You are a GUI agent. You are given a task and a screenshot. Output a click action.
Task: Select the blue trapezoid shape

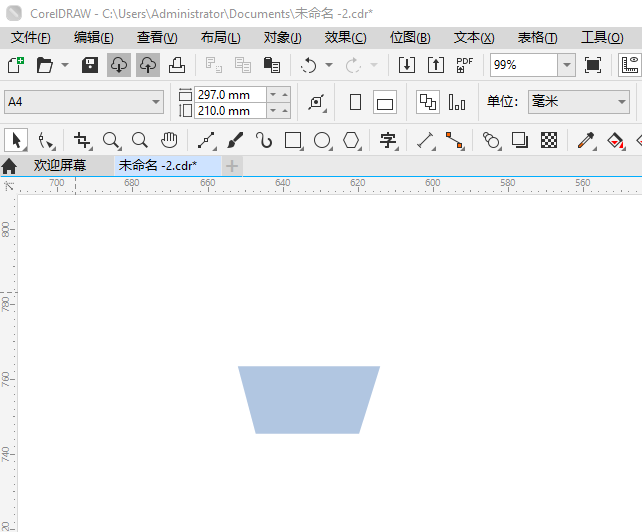click(309, 400)
